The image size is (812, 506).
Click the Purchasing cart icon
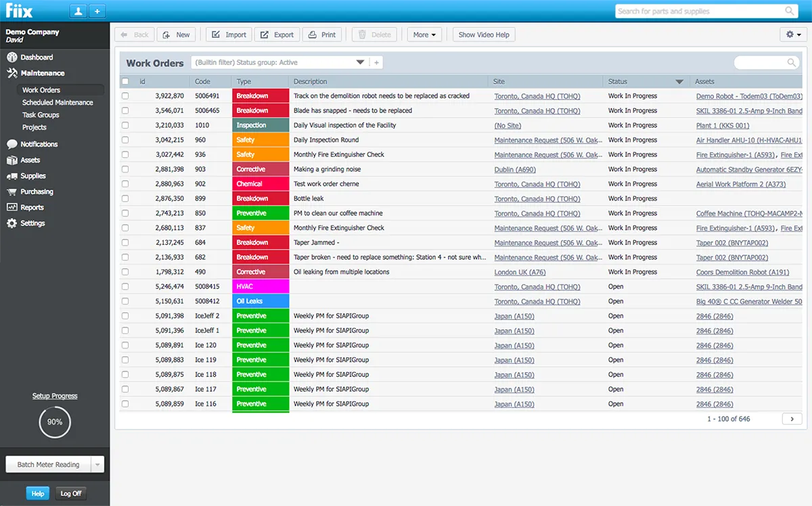click(12, 192)
